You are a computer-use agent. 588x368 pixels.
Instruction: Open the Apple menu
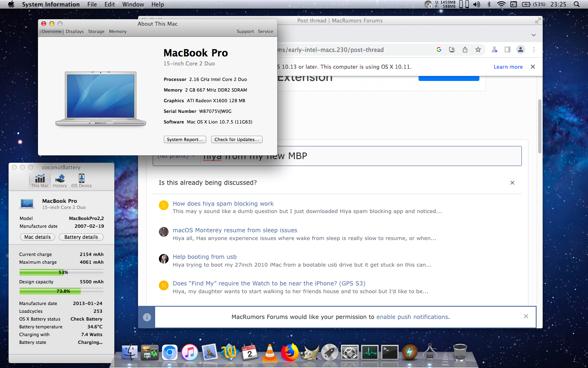[11, 4]
